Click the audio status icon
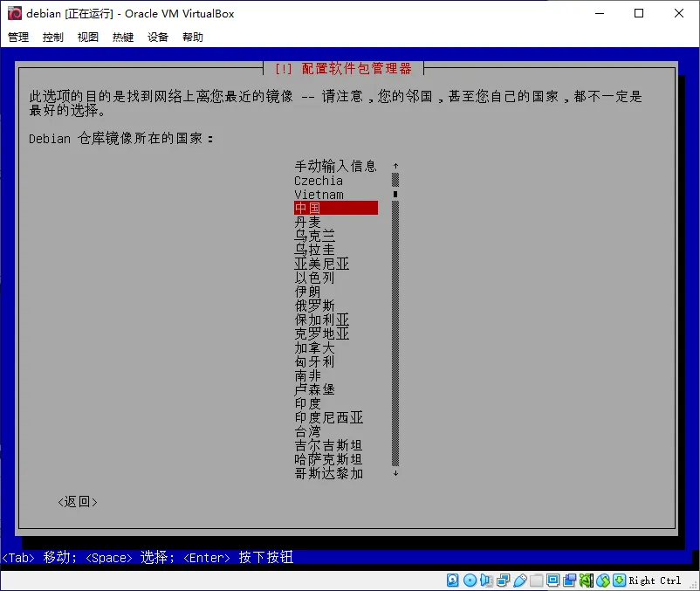 tap(486, 581)
